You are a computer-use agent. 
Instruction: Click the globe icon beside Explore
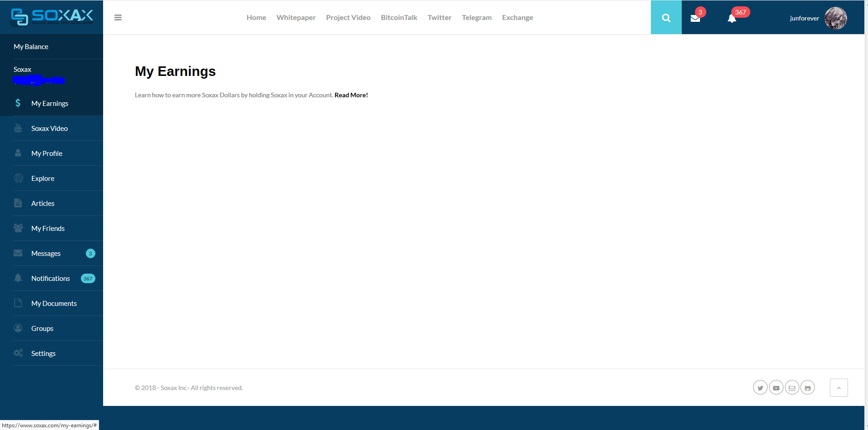click(19, 178)
